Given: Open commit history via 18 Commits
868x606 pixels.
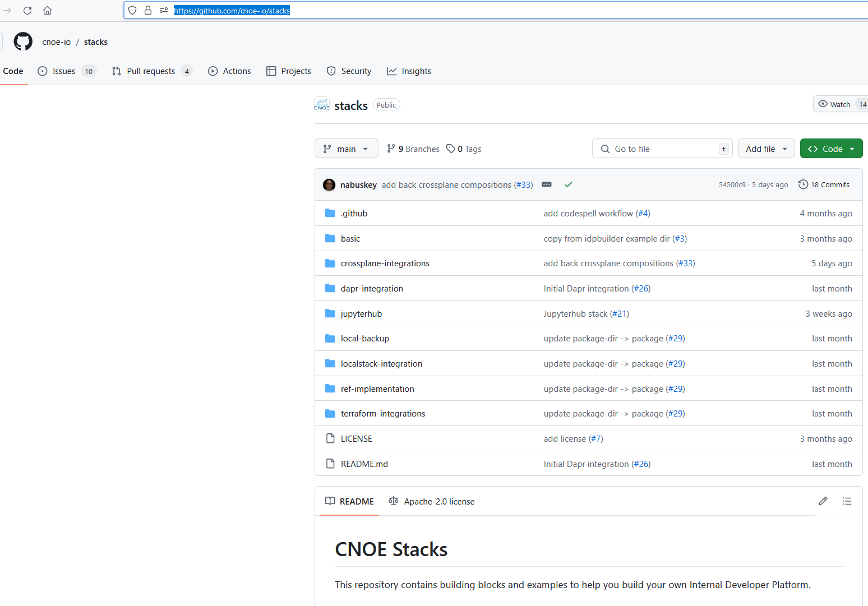Looking at the screenshot, I should (x=824, y=184).
